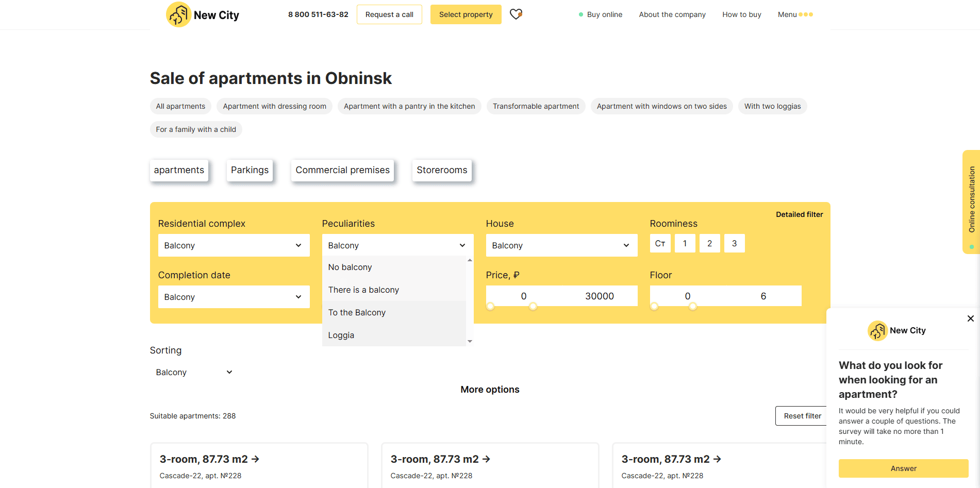980x488 pixels.
Task: Open the Menu with three dots
Action: (795, 14)
